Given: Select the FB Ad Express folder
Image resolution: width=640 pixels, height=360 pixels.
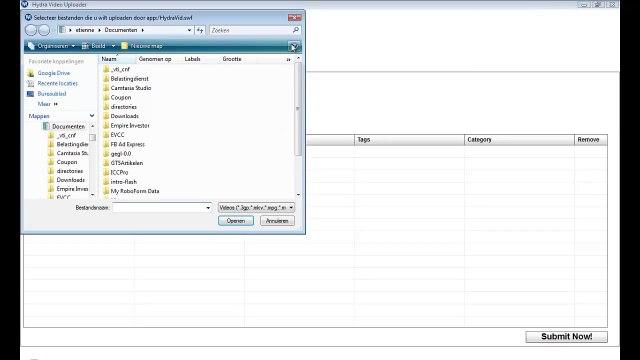Looking at the screenshot, I should (124, 144).
